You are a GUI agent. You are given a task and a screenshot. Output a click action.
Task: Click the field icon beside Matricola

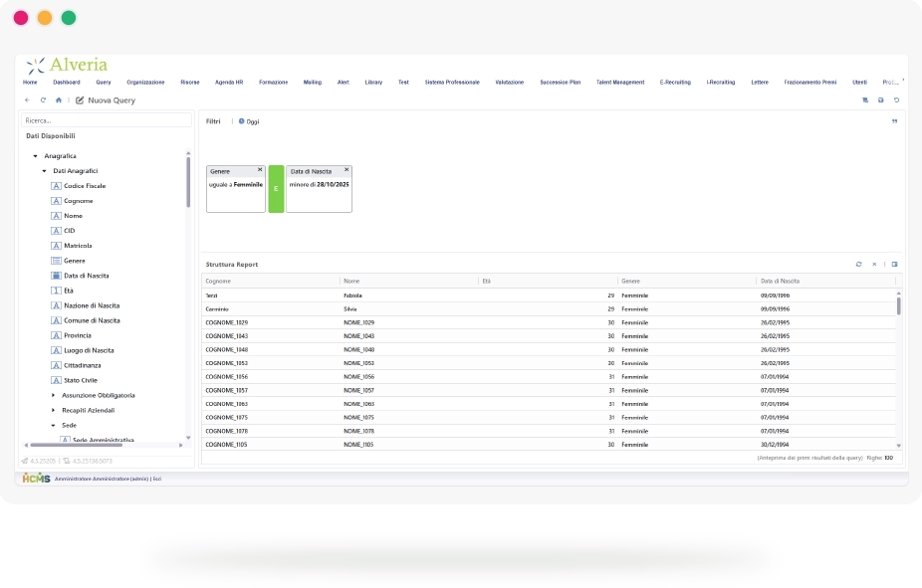[56, 246]
